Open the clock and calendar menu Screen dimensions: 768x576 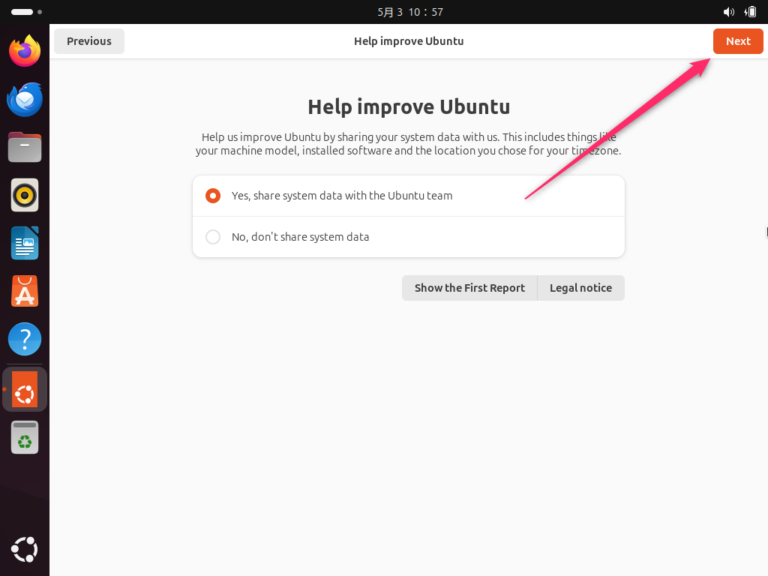[x=410, y=12]
